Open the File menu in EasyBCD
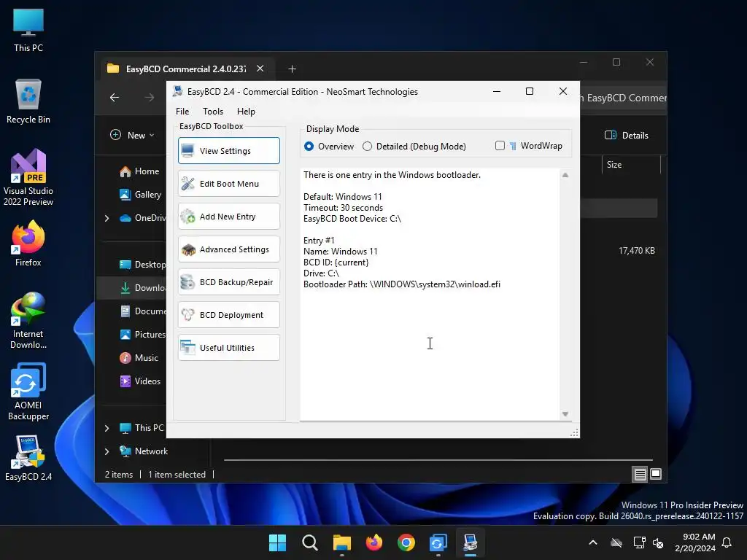This screenshot has height=560, width=747. [182, 112]
